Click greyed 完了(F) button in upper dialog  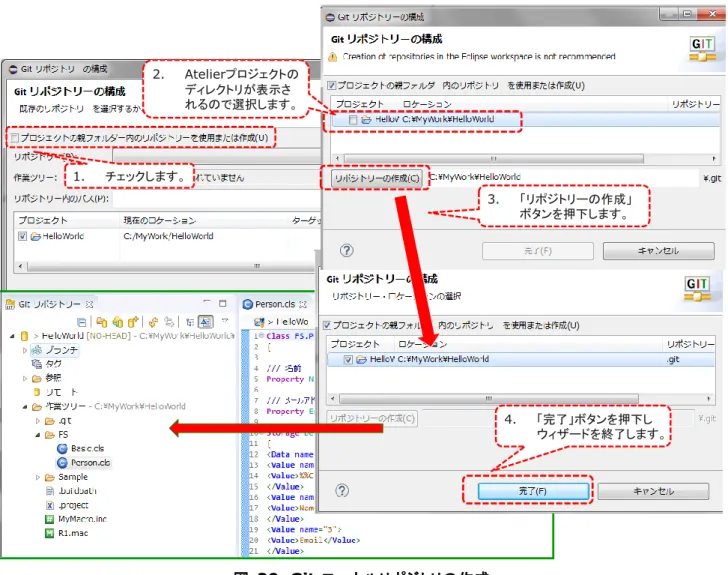click(538, 251)
